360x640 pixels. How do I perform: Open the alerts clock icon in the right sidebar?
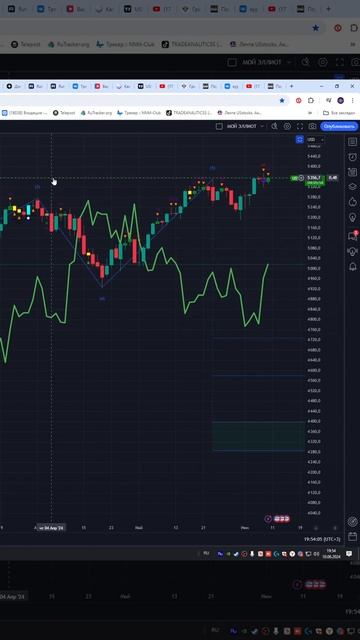point(352,157)
